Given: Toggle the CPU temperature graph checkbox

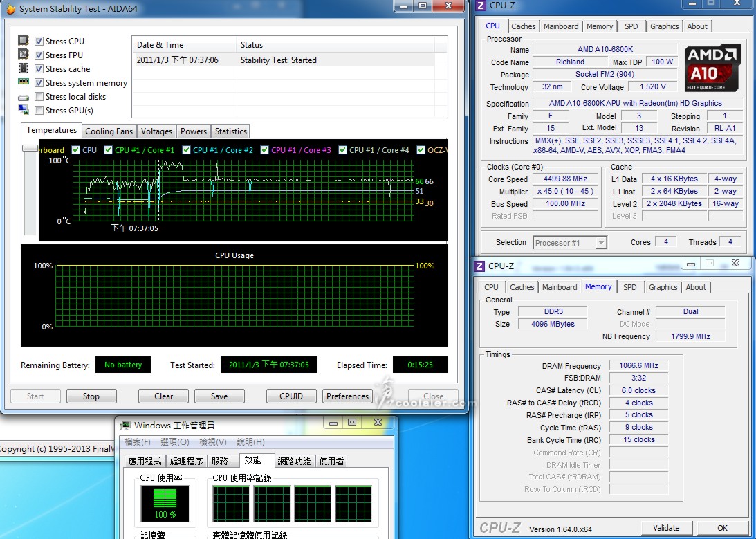Looking at the screenshot, I should coord(75,150).
